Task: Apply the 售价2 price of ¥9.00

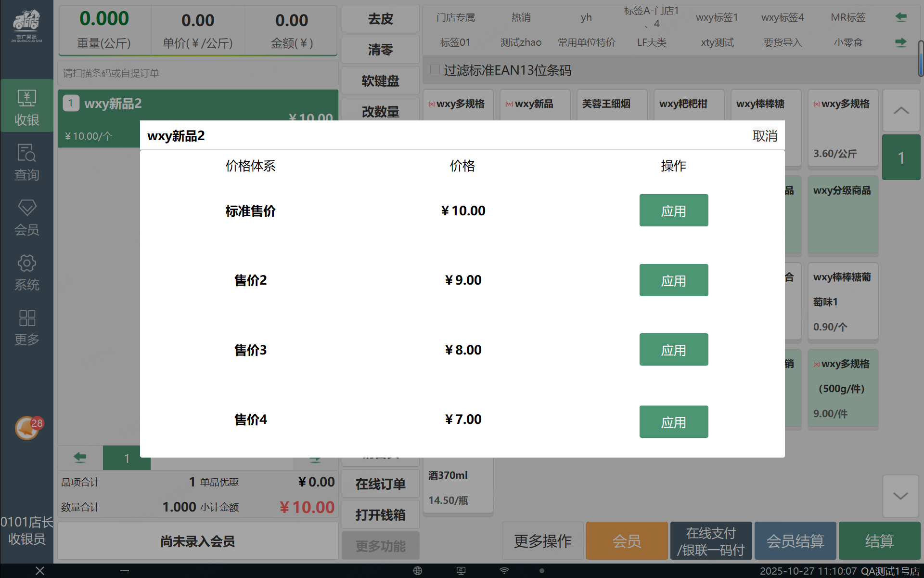Action: pyautogui.click(x=673, y=280)
